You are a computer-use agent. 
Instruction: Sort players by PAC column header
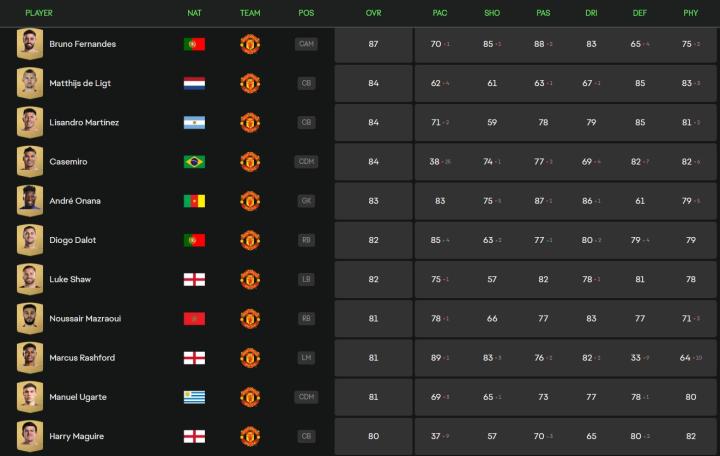(440, 13)
